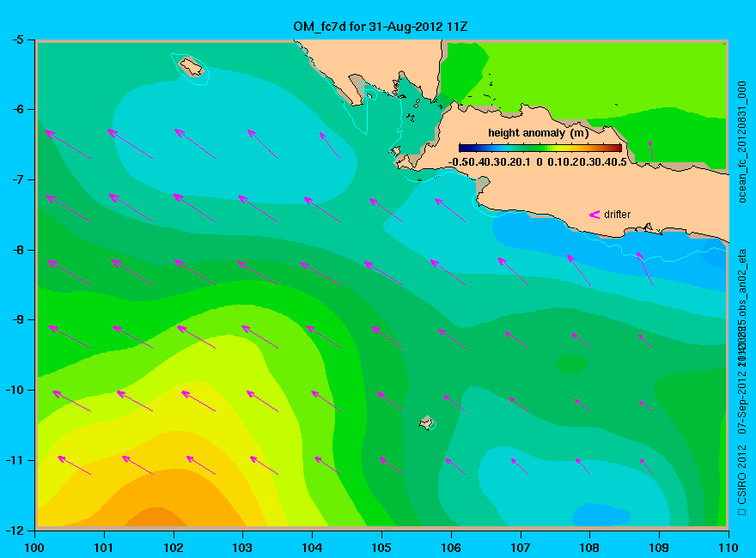Viewport: 756px width, 558px height.
Task: Click the x-axis label 109
Action: [659, 548]
